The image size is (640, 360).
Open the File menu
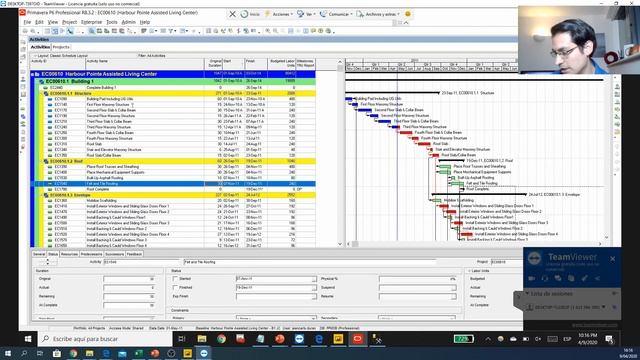[27, 22]
